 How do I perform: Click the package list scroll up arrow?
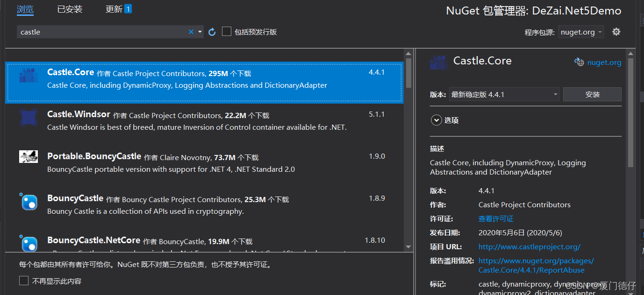point(408,54)
